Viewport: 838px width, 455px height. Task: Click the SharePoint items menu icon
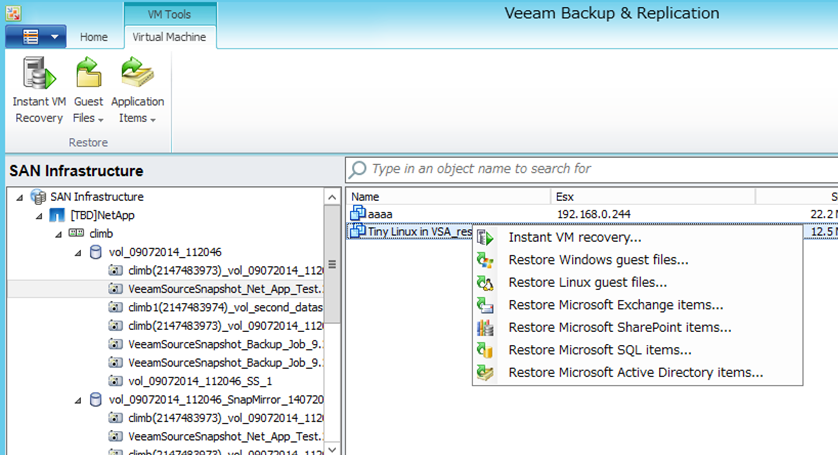point(485,327)
